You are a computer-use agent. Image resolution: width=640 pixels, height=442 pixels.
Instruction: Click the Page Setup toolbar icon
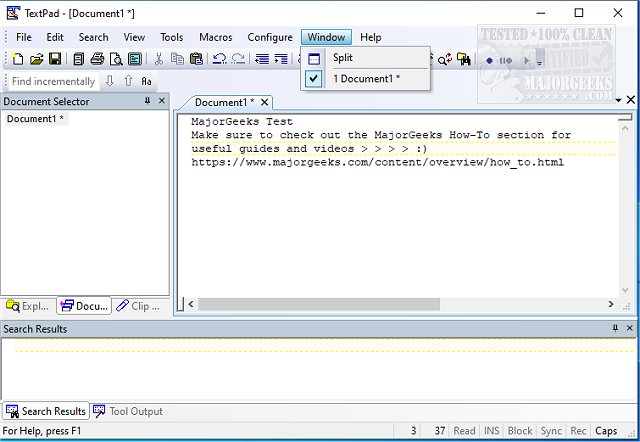tap(135, 60)
